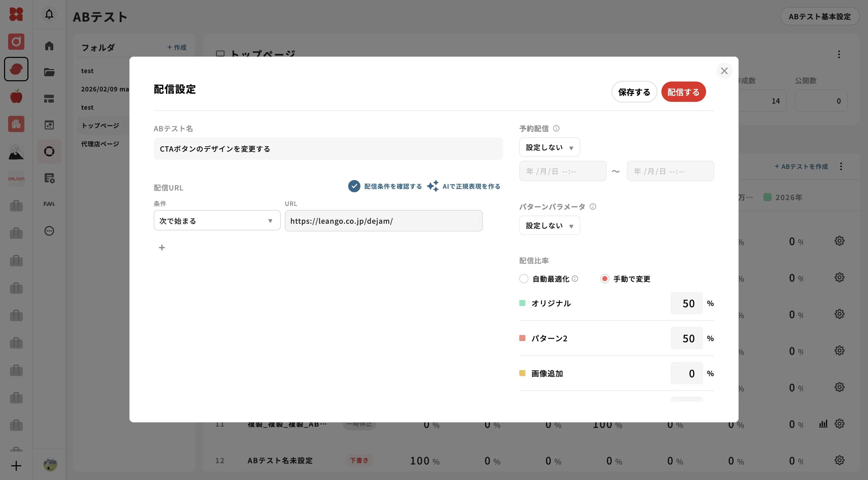This screenshot has width=868, height=480.
Task: Click the 下書き status badge in row 12
Action: [359, 460]
